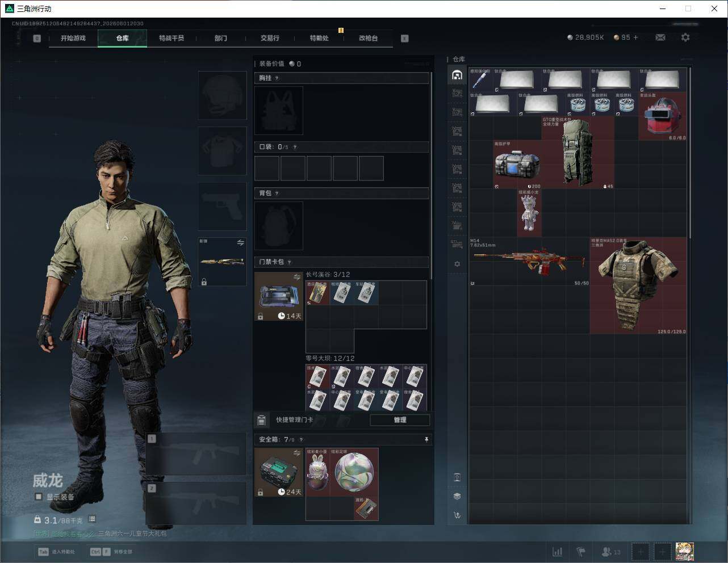Select the melee knife slot
The image size is (728, 563).
(x=222, y=262)
